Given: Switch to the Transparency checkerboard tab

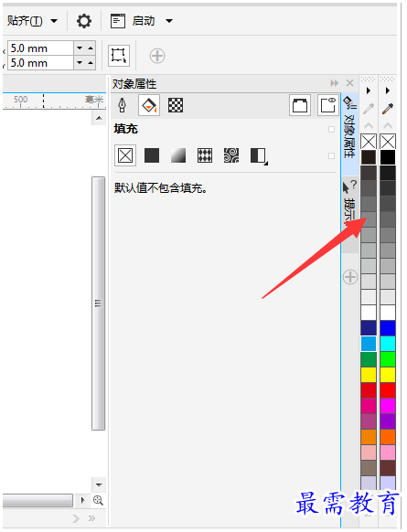Looking at the screenshot, I should (x=176, y=105).
